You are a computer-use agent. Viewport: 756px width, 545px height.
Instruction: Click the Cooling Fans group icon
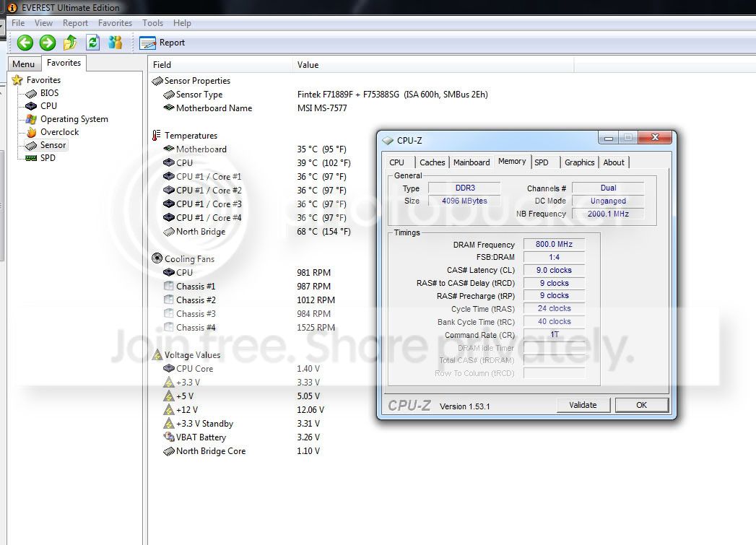pyautogui.click(x=157, y=258)
